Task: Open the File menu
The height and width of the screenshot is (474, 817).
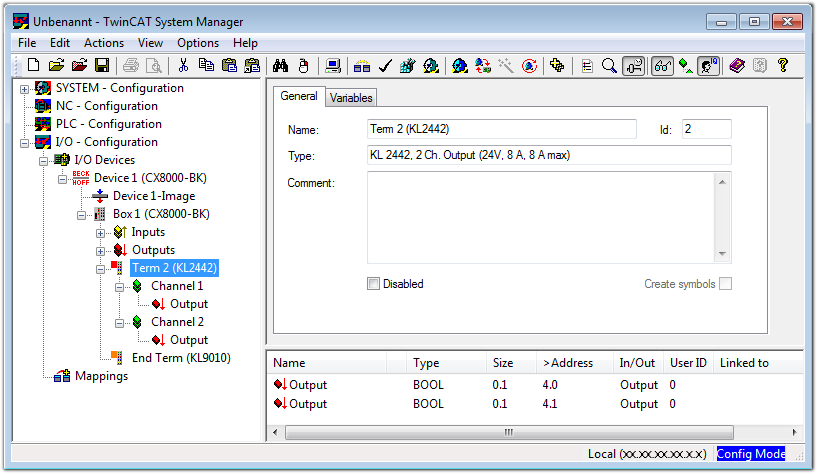Action: [x=27, y=43]
